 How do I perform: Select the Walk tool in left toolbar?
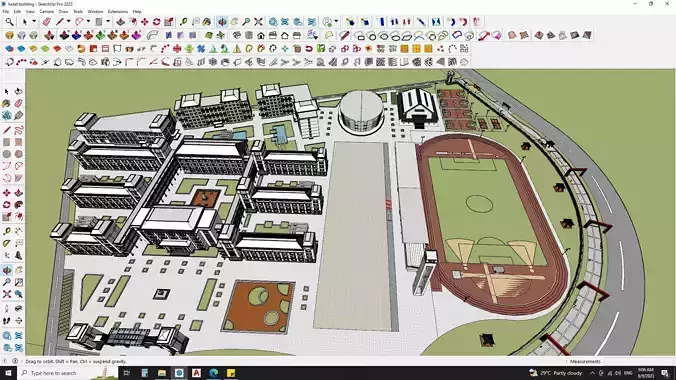point(6,320)
